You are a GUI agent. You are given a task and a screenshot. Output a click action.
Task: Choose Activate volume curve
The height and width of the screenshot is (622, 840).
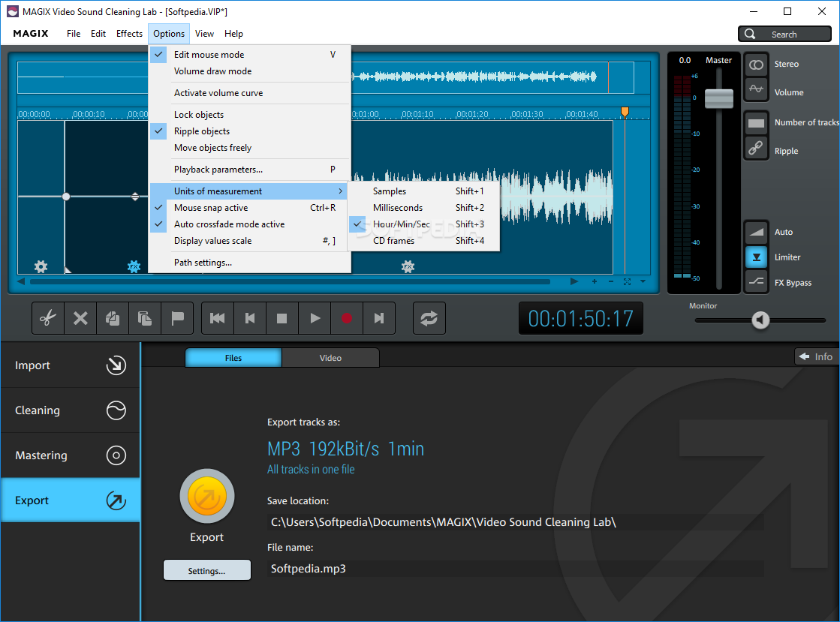pos(250,93)
